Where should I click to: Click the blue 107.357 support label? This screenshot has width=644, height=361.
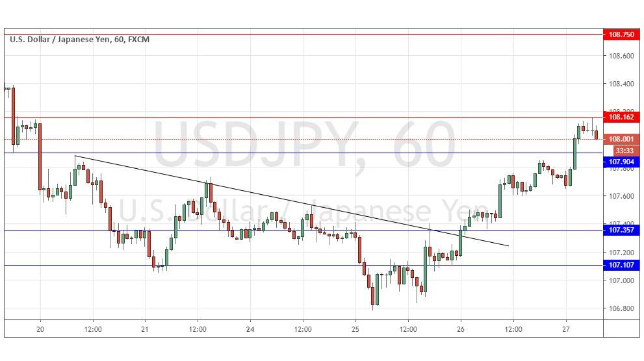621,230
